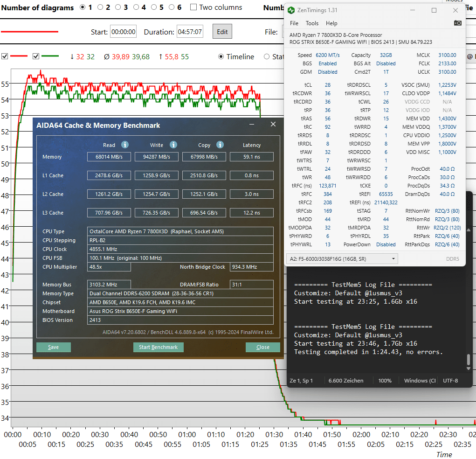The height and width of the screenshot is (459, 476).
Task: Click the AIDA64 Close button
Action: pyautogui.click(x=262, y=347)
